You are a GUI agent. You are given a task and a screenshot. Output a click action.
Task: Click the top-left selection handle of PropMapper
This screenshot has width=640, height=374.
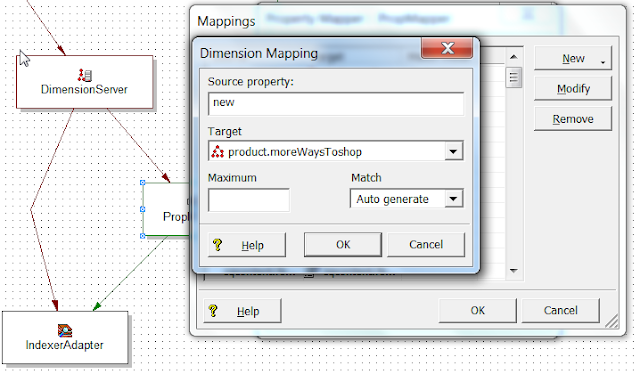coord(143,183)
